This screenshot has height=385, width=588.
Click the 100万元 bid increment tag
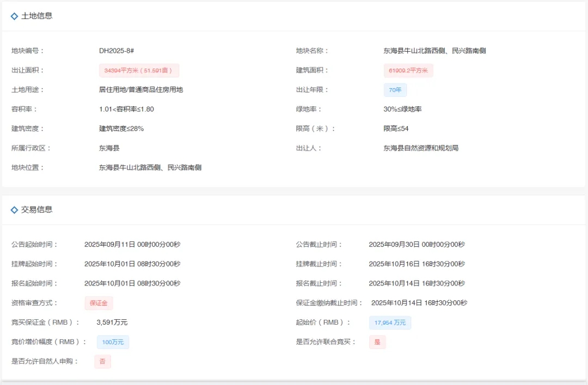click(x=113, y=342)
